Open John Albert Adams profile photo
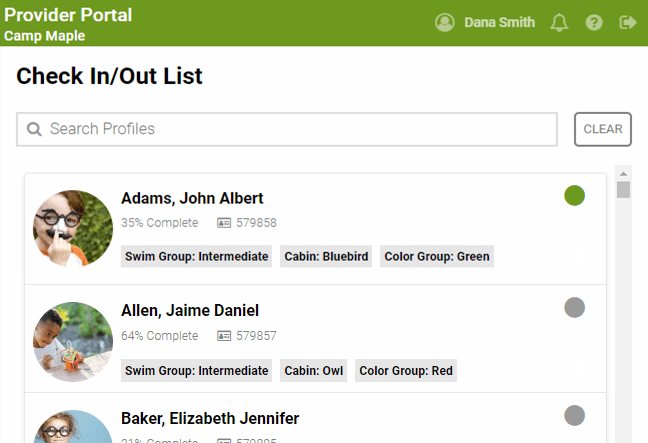The width and height of the screenshot is (648, 443). pyautogui.click(x=73, y=229)
